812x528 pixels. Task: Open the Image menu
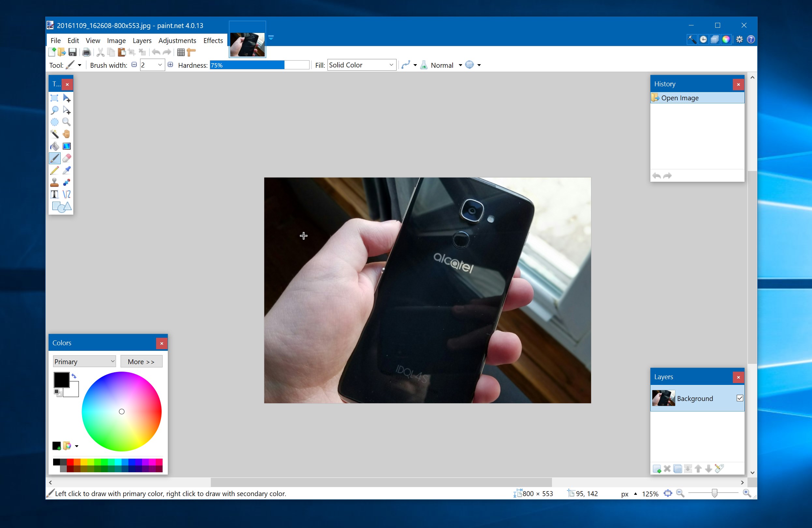point(116,41)
